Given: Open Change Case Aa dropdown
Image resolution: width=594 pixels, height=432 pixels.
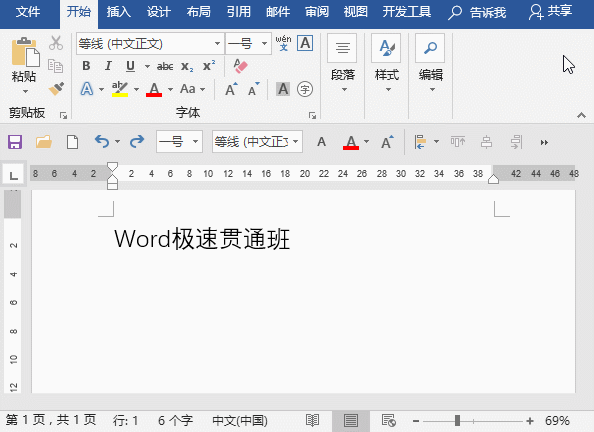Looking at the screenshot, I should [192, 89].
